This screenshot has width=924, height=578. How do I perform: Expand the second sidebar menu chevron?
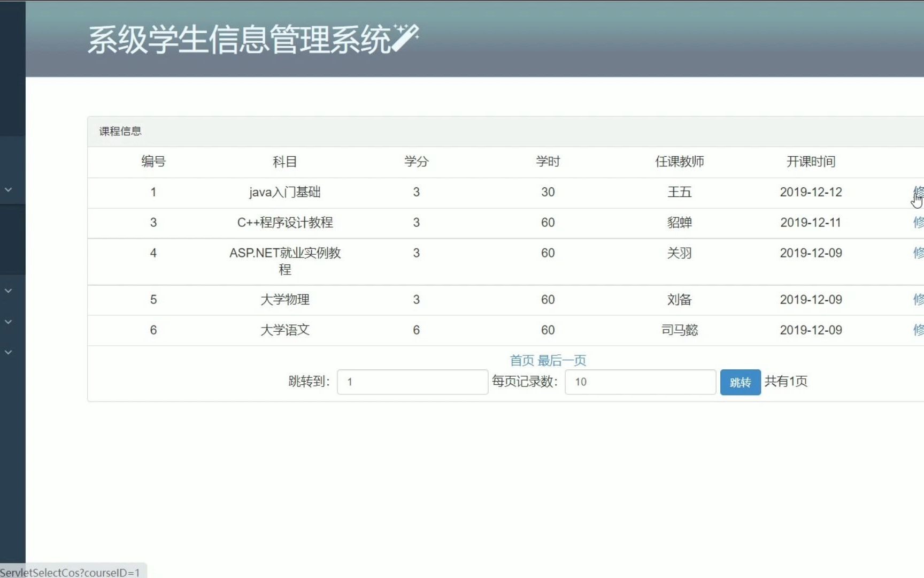click(9, 291)
